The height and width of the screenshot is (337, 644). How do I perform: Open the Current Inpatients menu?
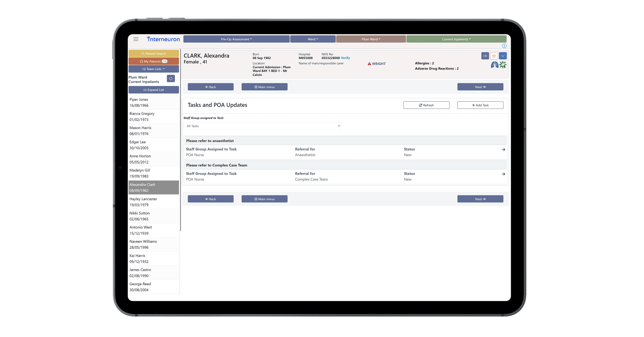(x=456, y=39)
